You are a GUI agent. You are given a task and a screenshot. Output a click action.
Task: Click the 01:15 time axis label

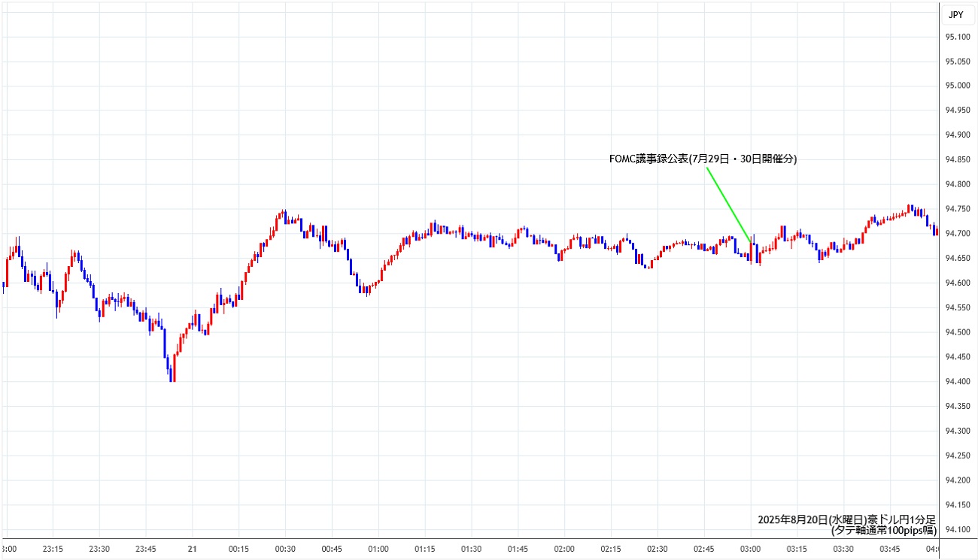pos(425,549)
